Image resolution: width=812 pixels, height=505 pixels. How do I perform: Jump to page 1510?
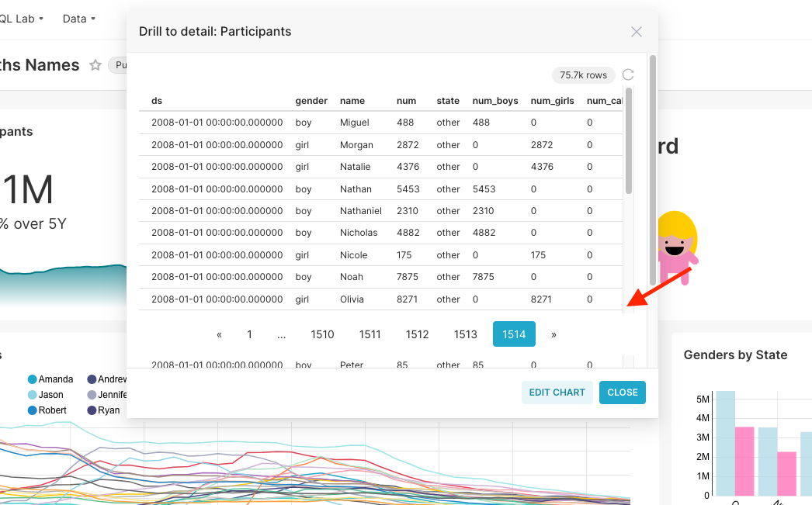pyautogui.click(x=322, y=334)
